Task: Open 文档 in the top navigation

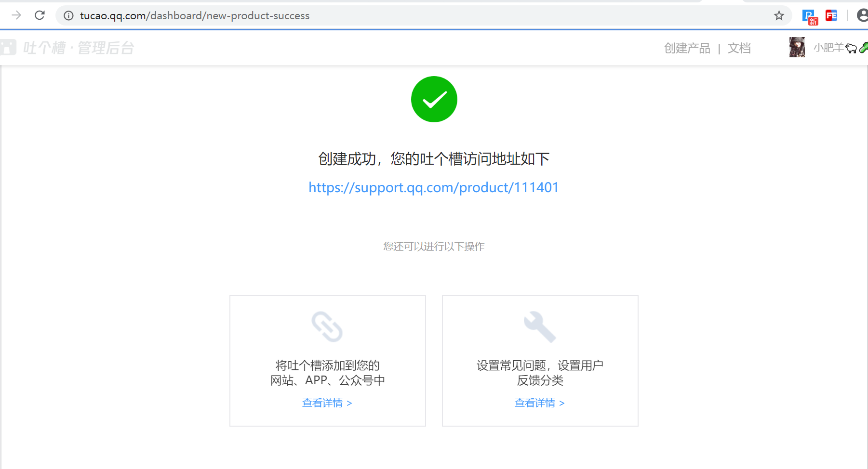Action: pos(739,48)
